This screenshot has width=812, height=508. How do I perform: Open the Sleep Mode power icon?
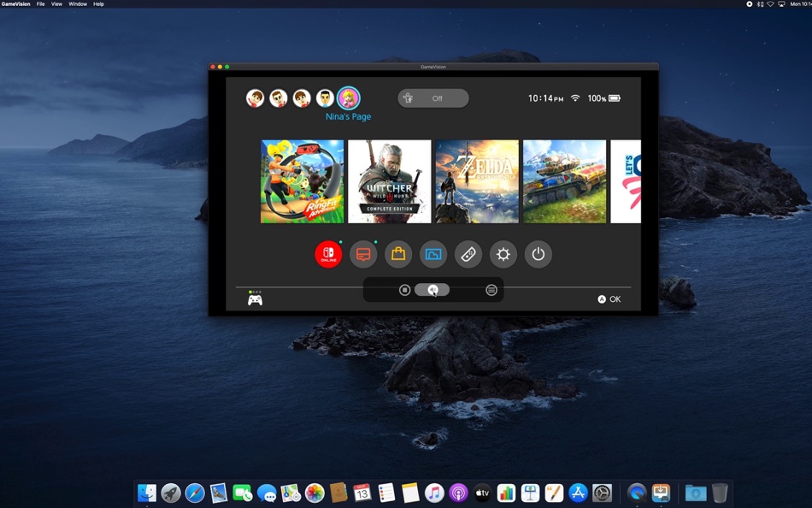coord(538,254)
